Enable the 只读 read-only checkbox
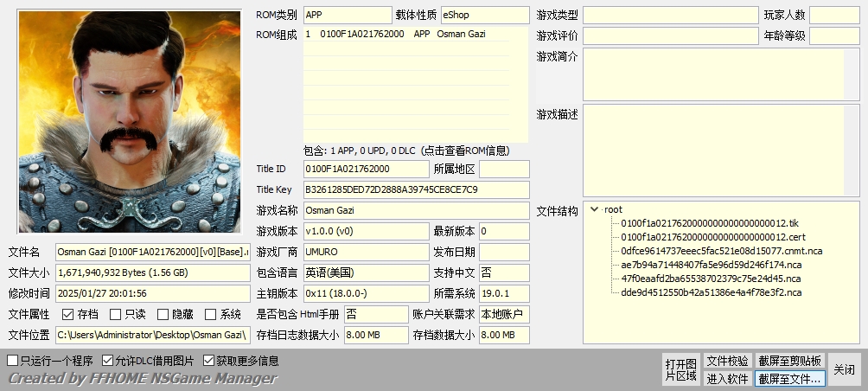This screenshot has width=868, height=391. pos(115,314)
